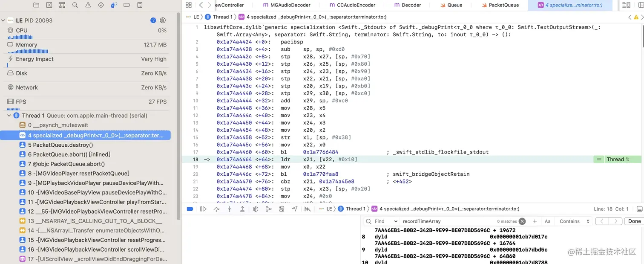Open the Symbol navigator hierarchy icon

click(x=62, y=5)
